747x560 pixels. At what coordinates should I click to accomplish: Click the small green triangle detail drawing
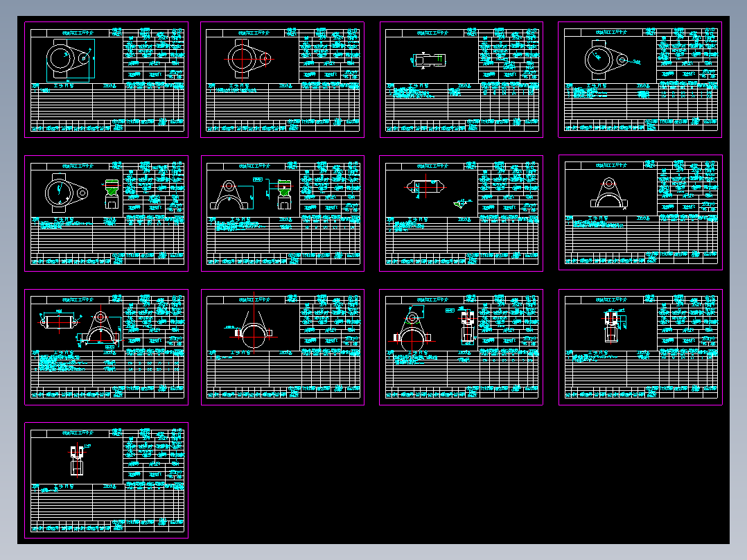(459, 204)
